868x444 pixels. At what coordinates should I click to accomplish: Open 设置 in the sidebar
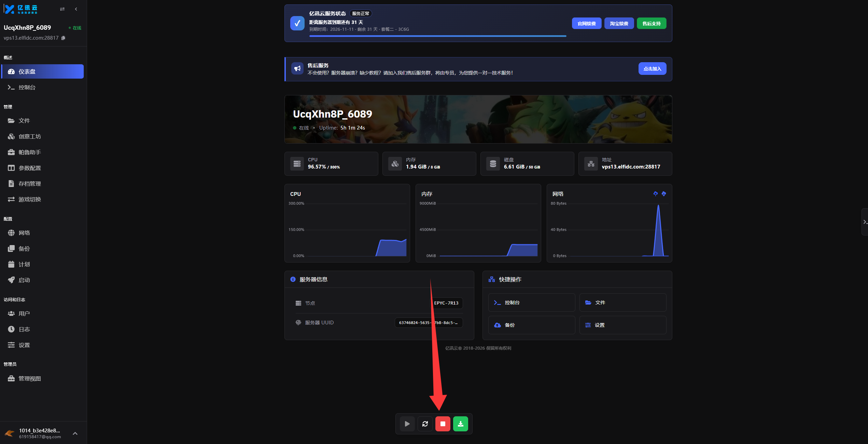[43, 345]
